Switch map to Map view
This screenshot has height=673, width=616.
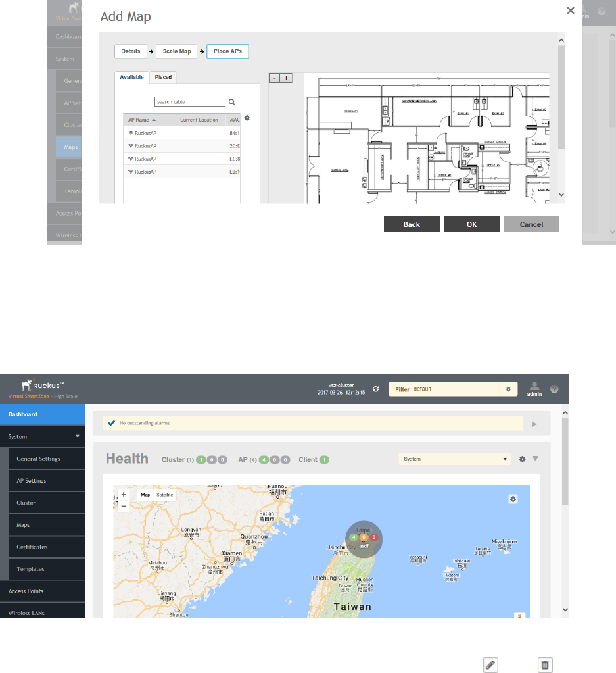point(145,495)
